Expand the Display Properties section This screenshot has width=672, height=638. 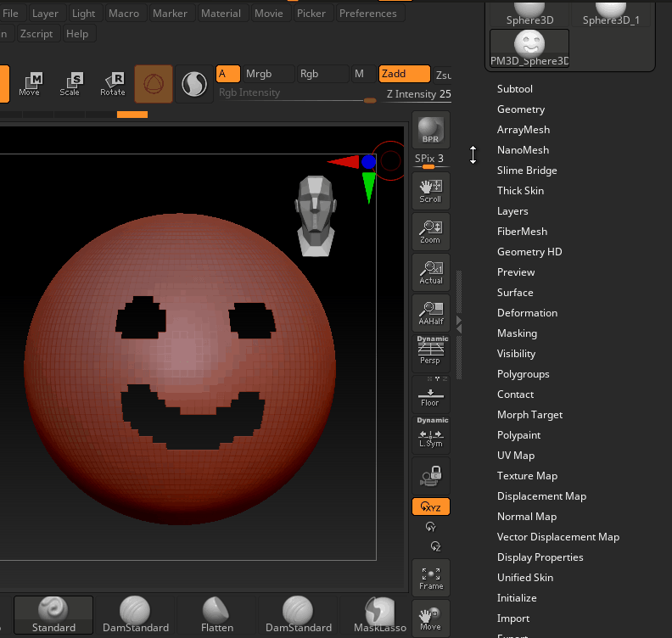[x=540, y=557]
